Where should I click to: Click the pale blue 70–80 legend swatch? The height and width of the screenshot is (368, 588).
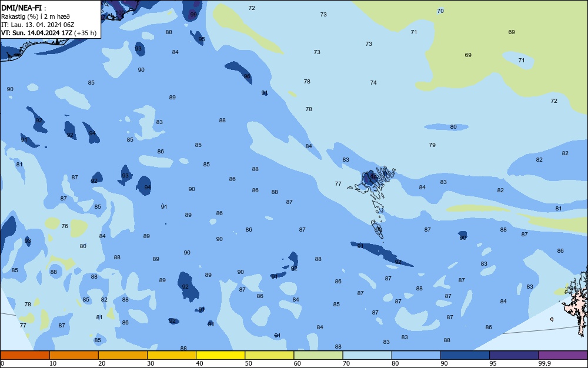click(x=367, y=355)
